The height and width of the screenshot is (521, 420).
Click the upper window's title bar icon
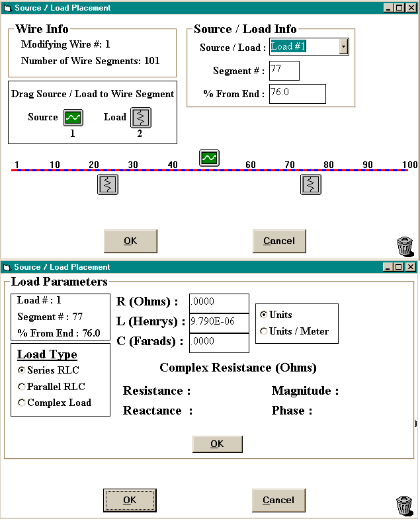point(7,8)
